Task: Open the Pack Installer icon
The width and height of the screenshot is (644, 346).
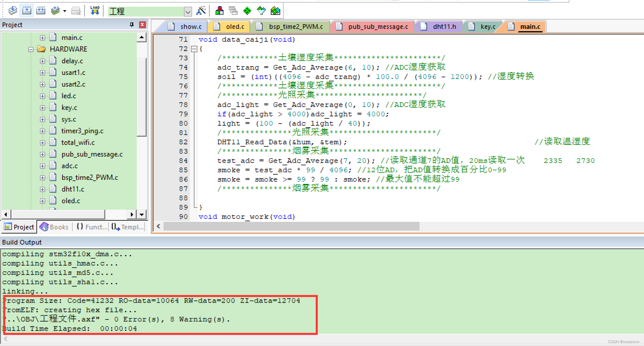Action: coord(276,11)
